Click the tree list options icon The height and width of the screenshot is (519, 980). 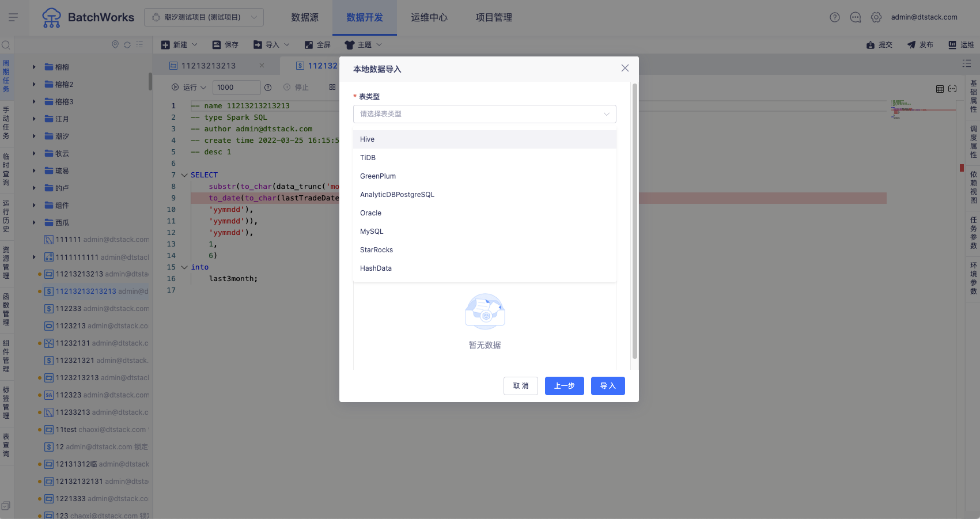point(139,44)
